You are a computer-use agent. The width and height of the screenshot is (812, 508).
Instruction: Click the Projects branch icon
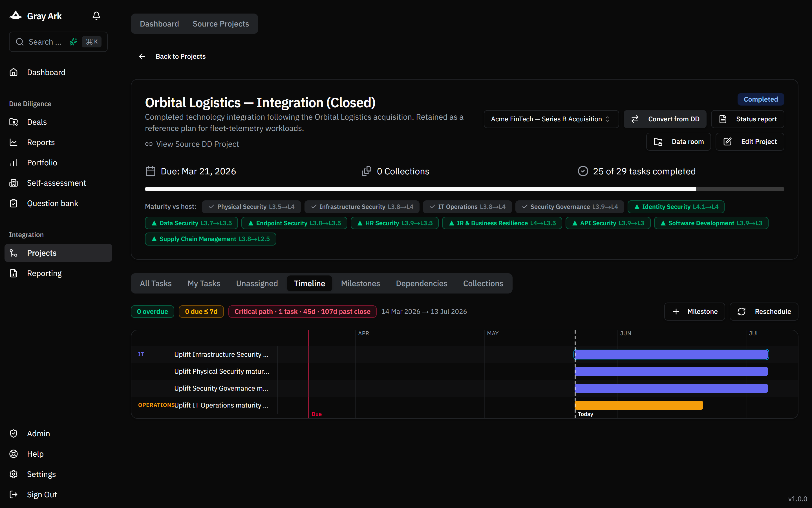(x=14, y=253)
